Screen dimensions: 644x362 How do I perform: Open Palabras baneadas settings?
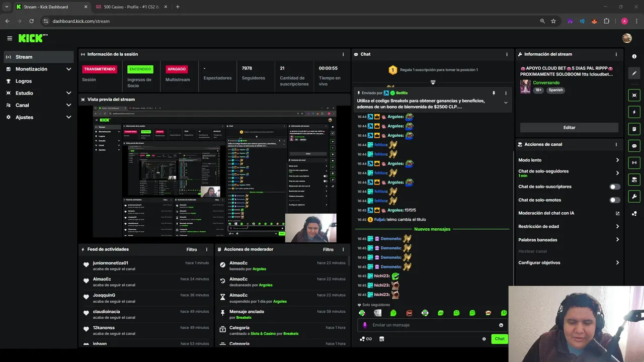pyautogui.click(x=569, y=240)
